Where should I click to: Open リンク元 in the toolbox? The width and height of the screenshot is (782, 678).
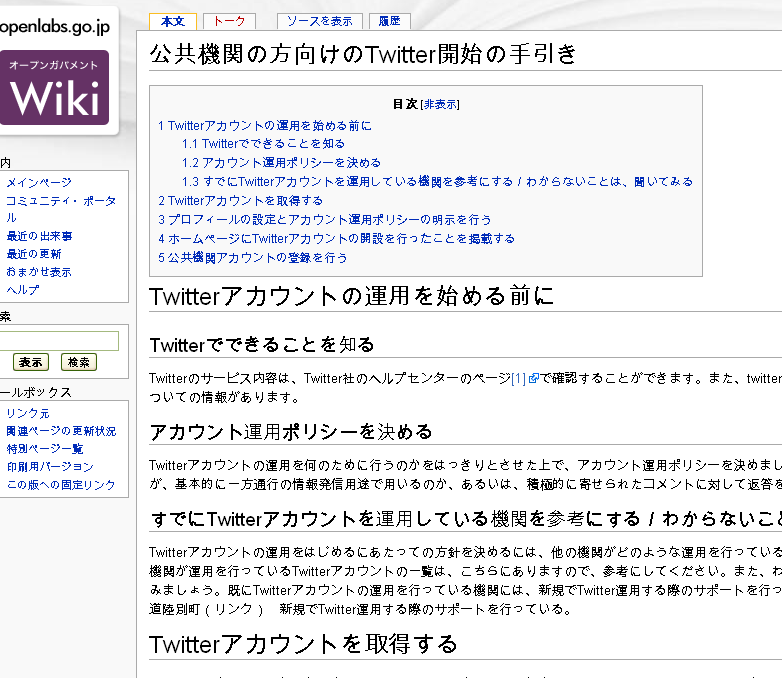(28, 413)
